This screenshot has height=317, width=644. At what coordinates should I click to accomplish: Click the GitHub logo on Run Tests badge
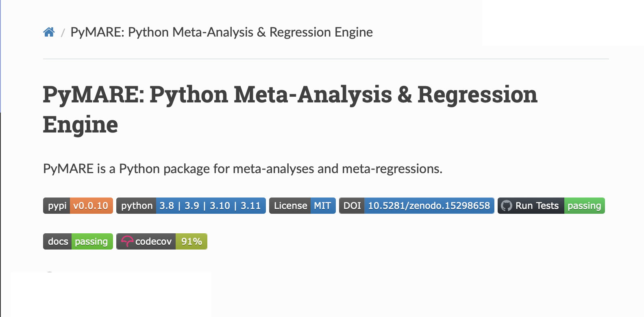[506, 206]
